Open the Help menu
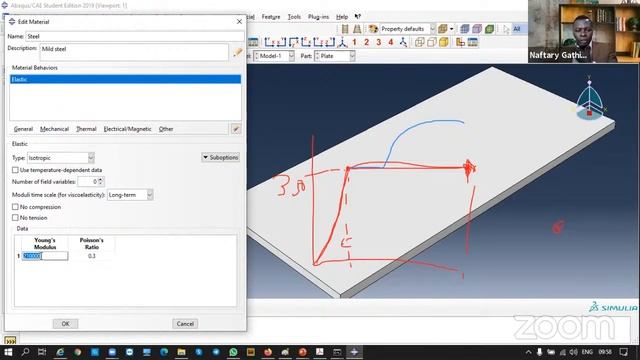The width and height of the screenshot is (640, 360). [x=342, y=17]
